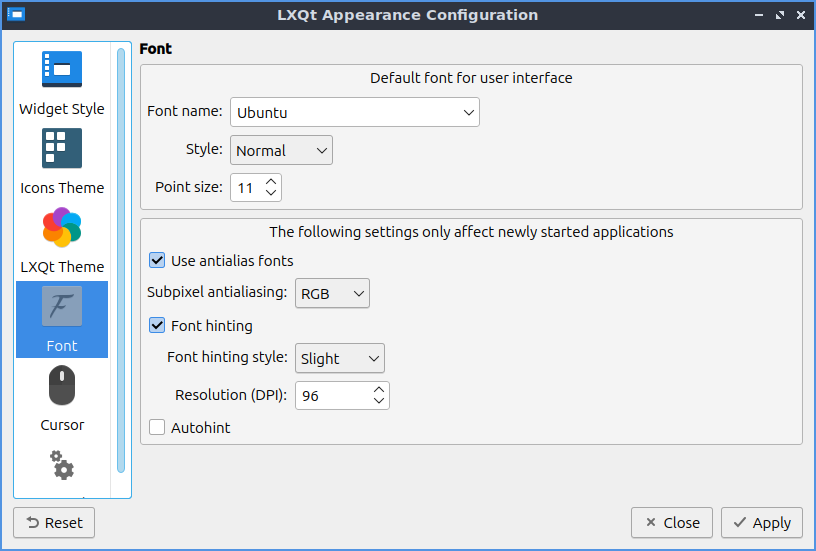
Task: Click the Reset button
Action: tap(54, 523)
